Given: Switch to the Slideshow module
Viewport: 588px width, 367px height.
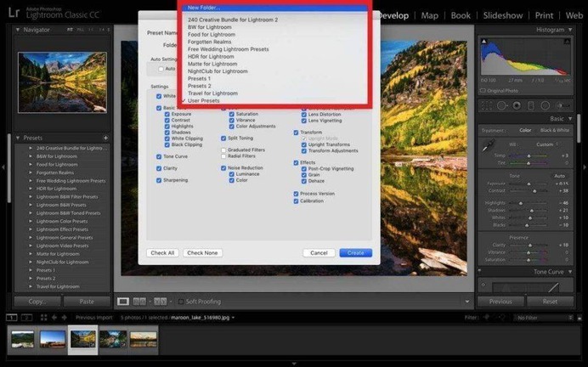Looking at the screenshot, I should pos(502,15).
